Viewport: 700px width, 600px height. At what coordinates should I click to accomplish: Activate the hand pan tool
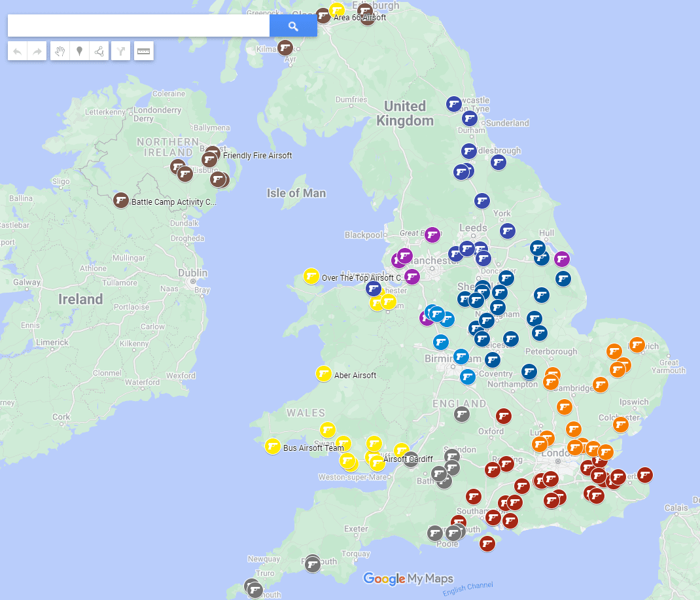(x=59, y=50)
